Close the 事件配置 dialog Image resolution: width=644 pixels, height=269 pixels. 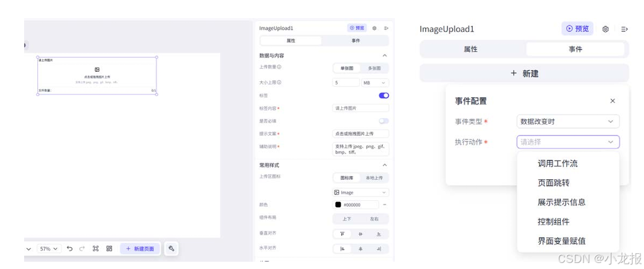point(613,101)
